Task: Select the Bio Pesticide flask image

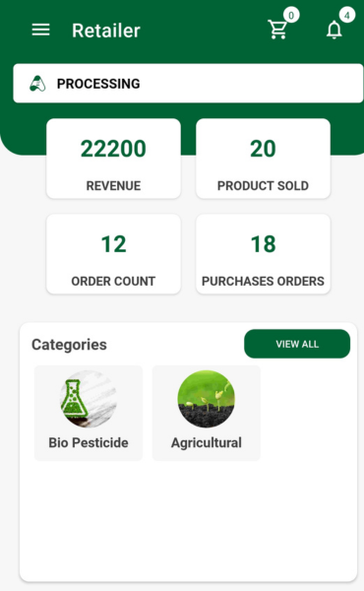Action: pos(89,399)
